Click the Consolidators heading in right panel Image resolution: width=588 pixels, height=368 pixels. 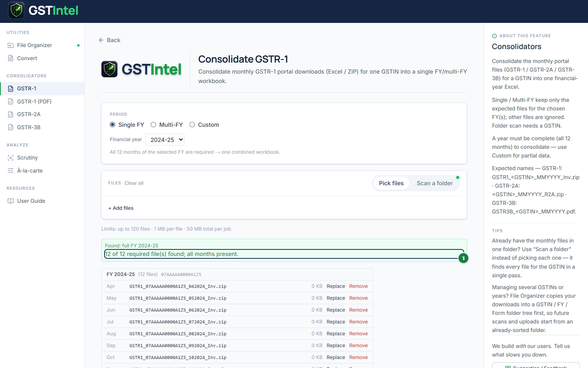(517, 47)
